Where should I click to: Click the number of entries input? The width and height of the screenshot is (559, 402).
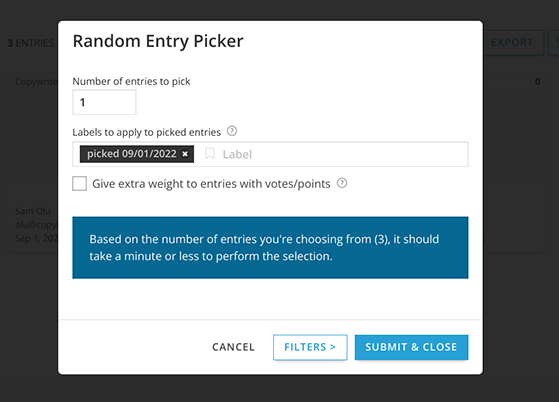click(x=104, y=102)
